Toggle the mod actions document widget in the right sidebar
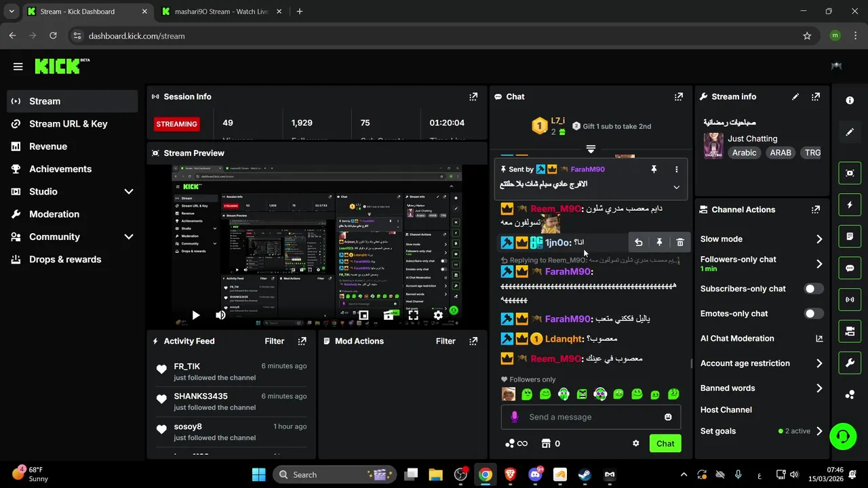 click(x=850, y=237)
